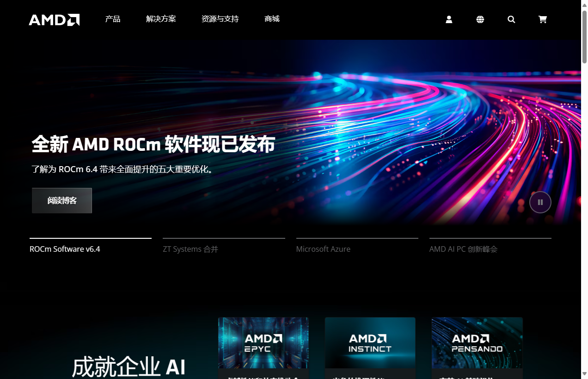
Task: Open the search icon
Action: pos(511,19)
